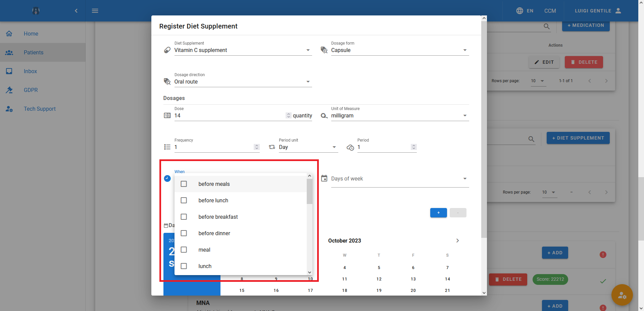The width and height of the screenshot is (644, 311).
Task: Click the + DIET SUPPLEMENT button
Action: click(x=578, y=138)
